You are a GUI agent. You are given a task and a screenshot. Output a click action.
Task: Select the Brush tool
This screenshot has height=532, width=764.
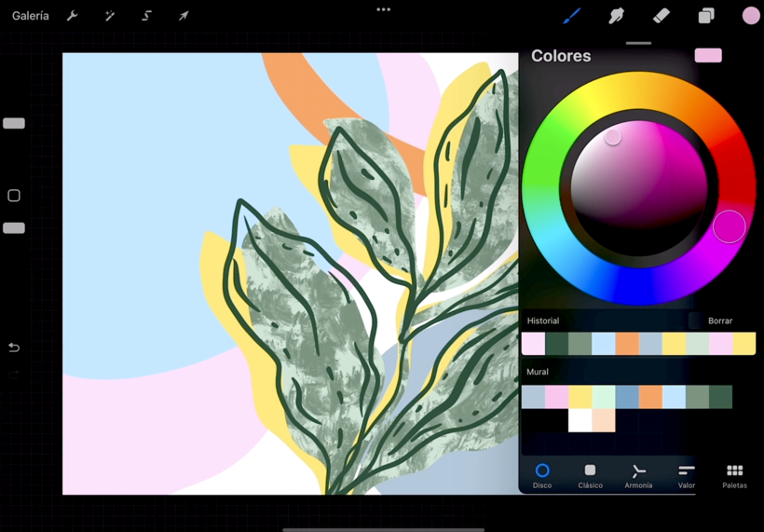571,16
